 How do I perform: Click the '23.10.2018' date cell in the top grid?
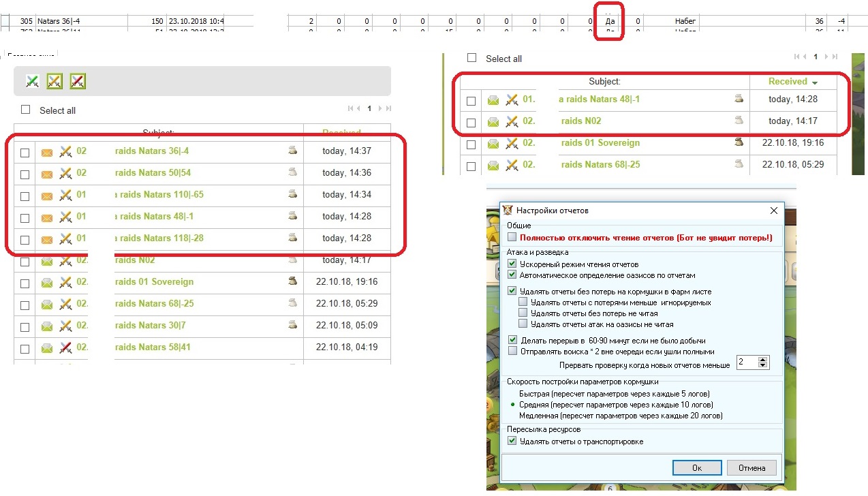[196, 21]
